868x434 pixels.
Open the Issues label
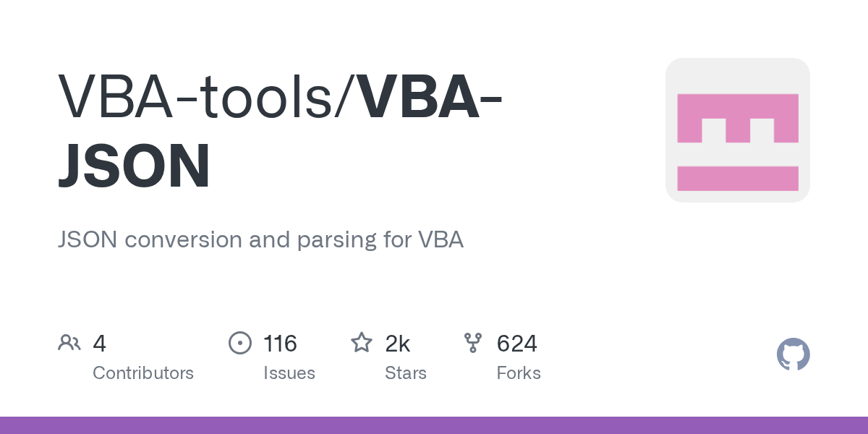[289, 373]
